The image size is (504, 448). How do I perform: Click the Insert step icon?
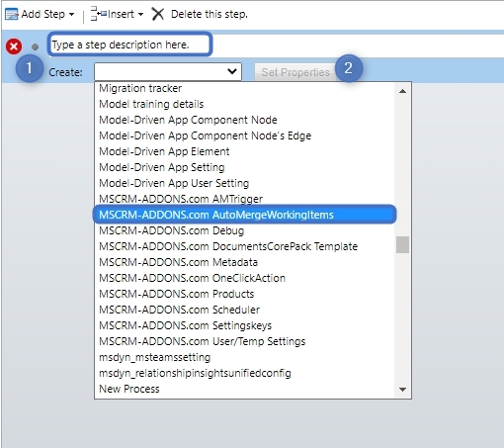[98, 14]
